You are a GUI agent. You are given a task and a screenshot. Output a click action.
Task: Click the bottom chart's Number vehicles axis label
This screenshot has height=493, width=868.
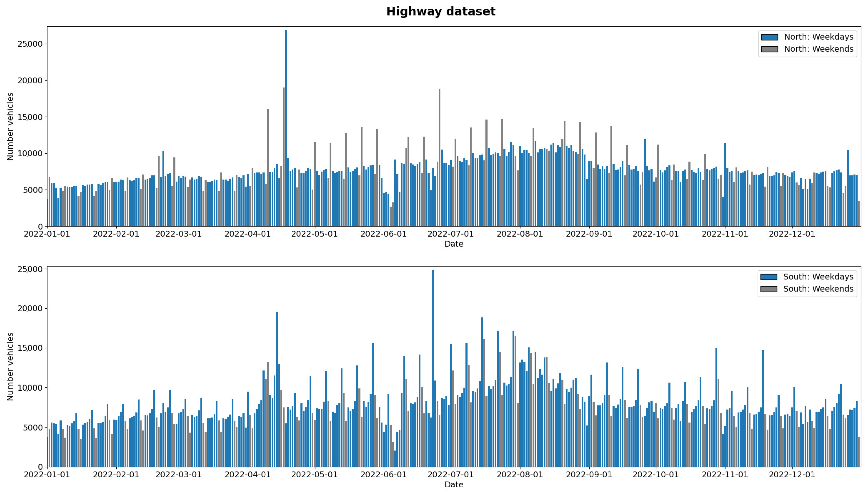(x=10, y=366)
